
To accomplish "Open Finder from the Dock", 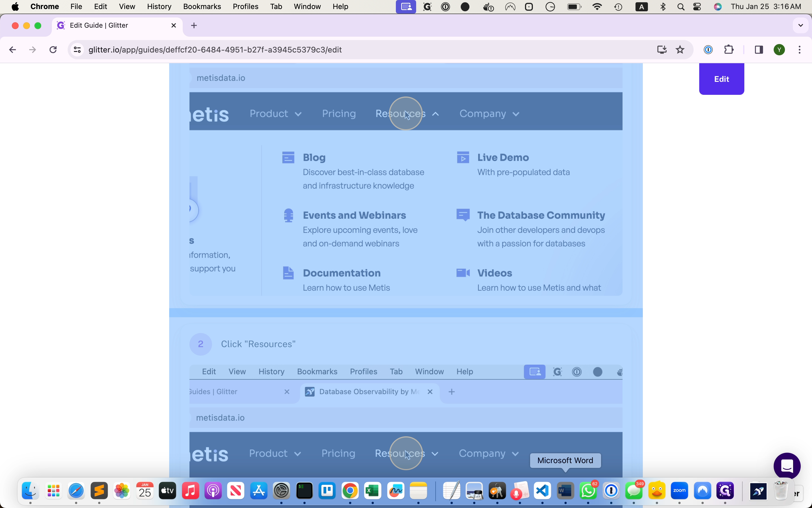I will click(30, 491).
